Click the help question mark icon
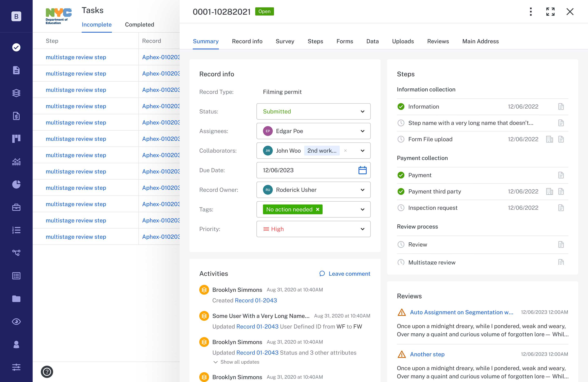Image resolution: width=588 pixels, height=382 pixels. 47,371
